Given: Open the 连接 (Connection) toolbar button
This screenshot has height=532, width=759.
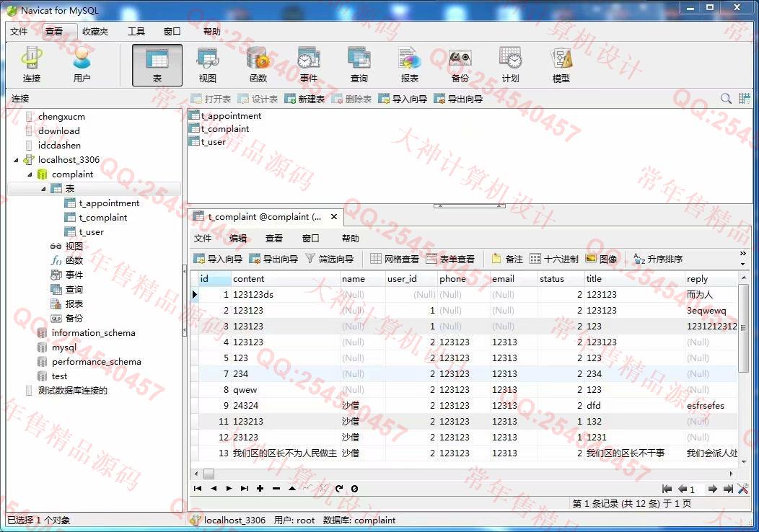Looking at the screenshot, I should pos(32,66).
